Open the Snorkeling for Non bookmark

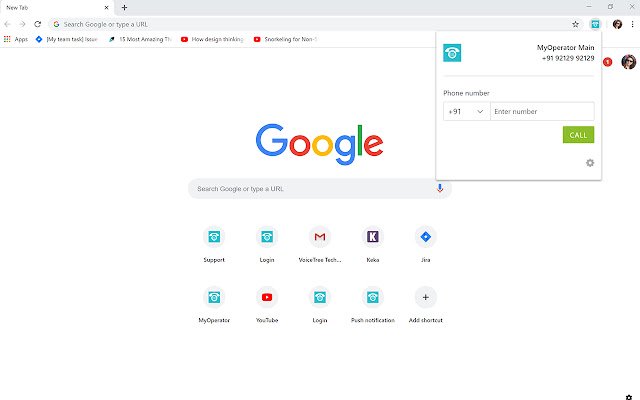(285, 39)
